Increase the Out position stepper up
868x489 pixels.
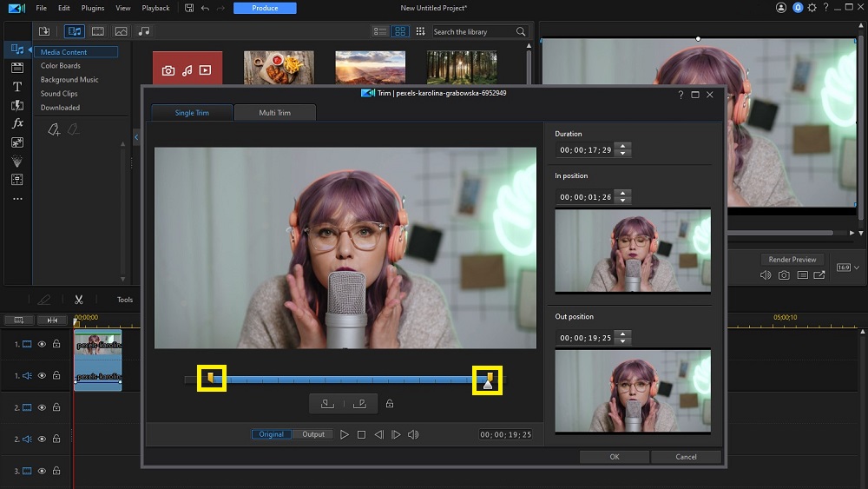click(622, 334)
